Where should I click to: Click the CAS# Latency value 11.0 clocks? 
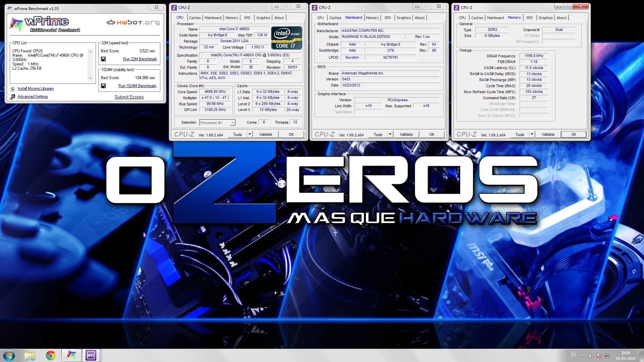click(534, 68)
